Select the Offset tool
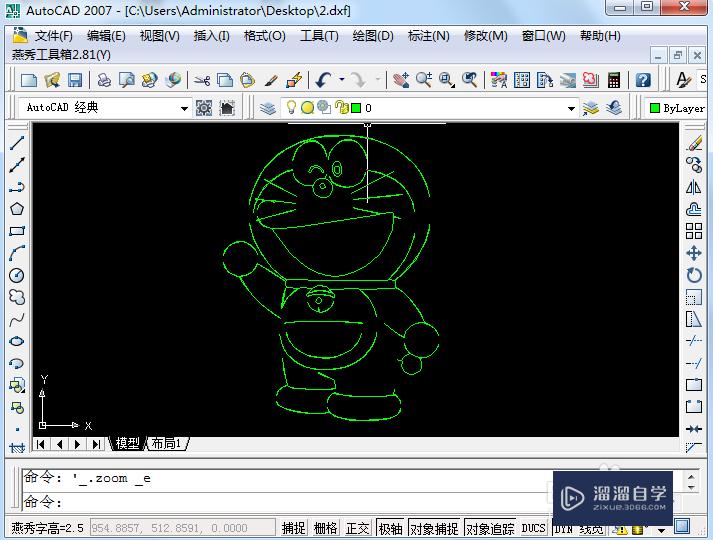Image resolution: width=713 pixels, height=540 pixels. [x=694, y=209]
